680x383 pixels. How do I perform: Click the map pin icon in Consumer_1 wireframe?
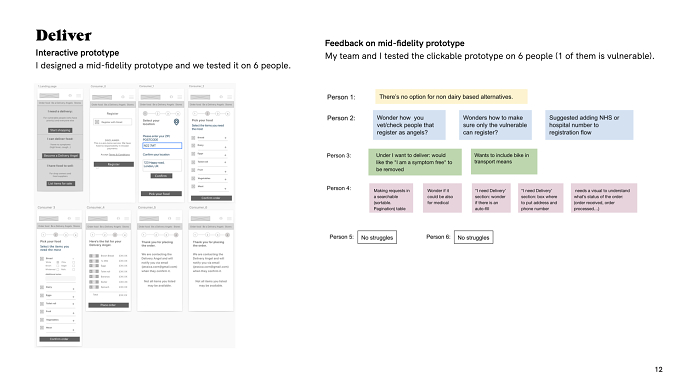click(177, 122)
